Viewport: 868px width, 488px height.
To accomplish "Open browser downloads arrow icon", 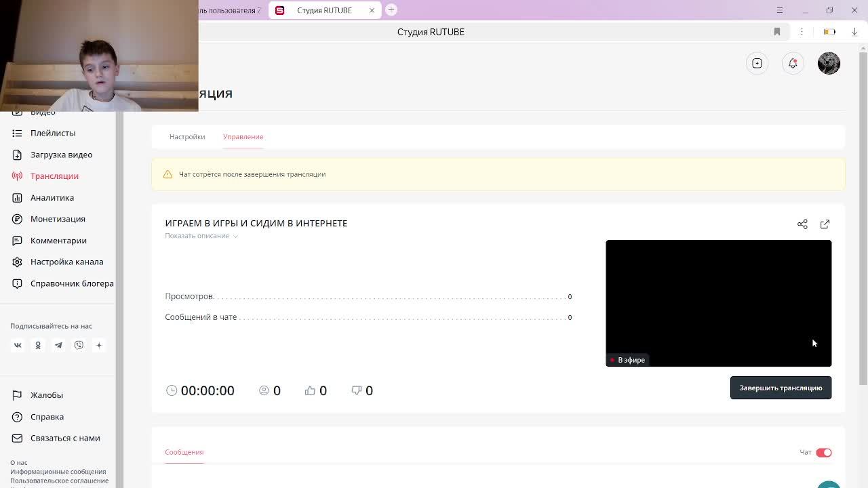I will point(854,32).
